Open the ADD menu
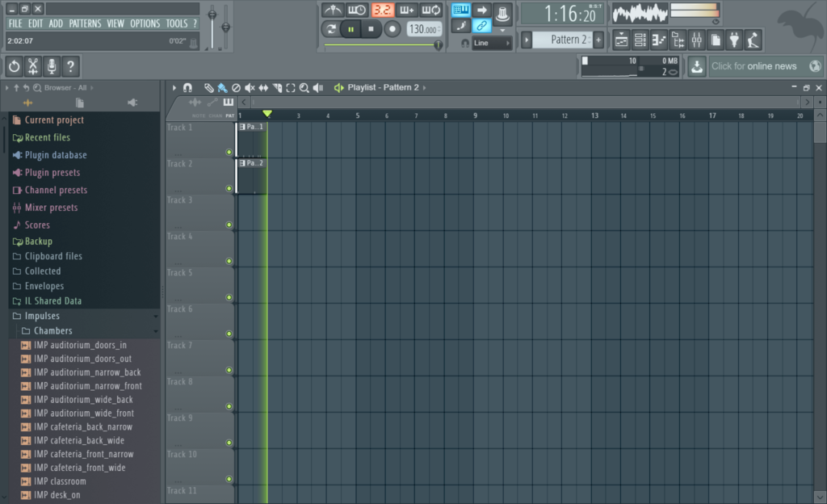The height and width of the screenshot is (504, 827). (x=56, y=23)
